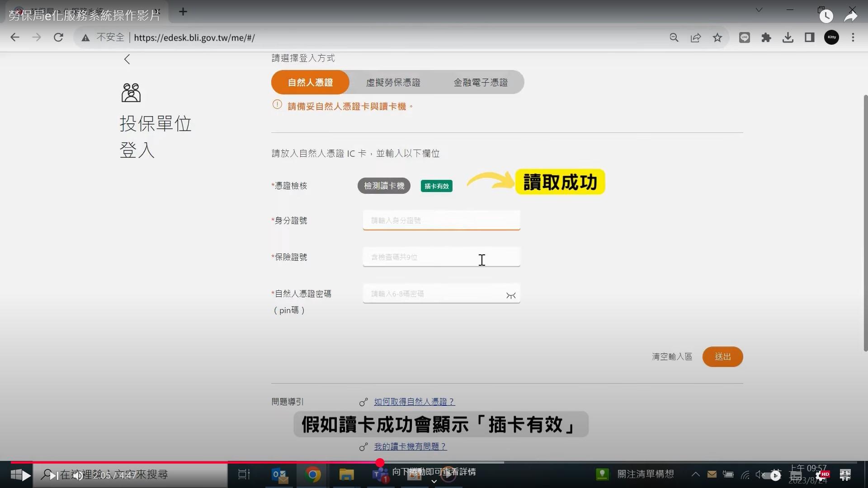The height and width of the screenshot is (488, 868).
Task: Open the YouTube share arrow
Action: point(850,16)
